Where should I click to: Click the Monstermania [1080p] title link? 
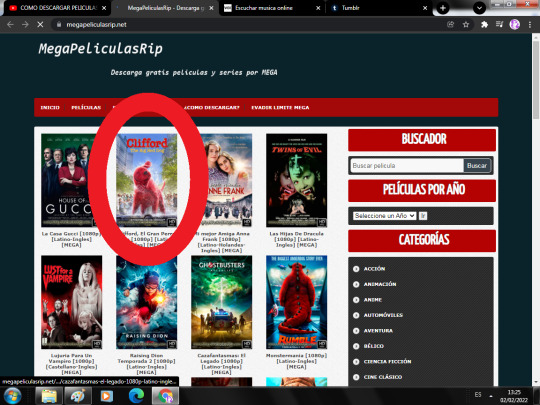297,361
